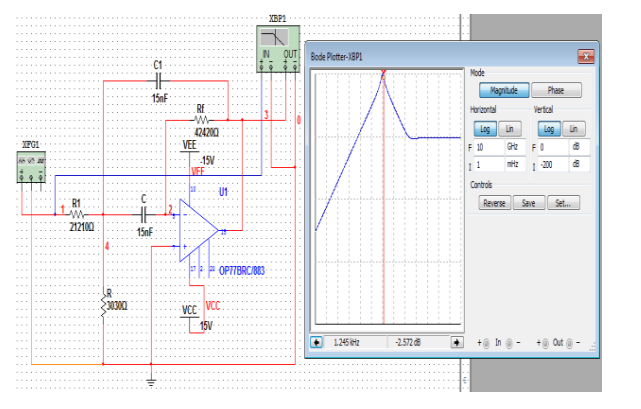Click the Save button in Controls

click(529, 203)
